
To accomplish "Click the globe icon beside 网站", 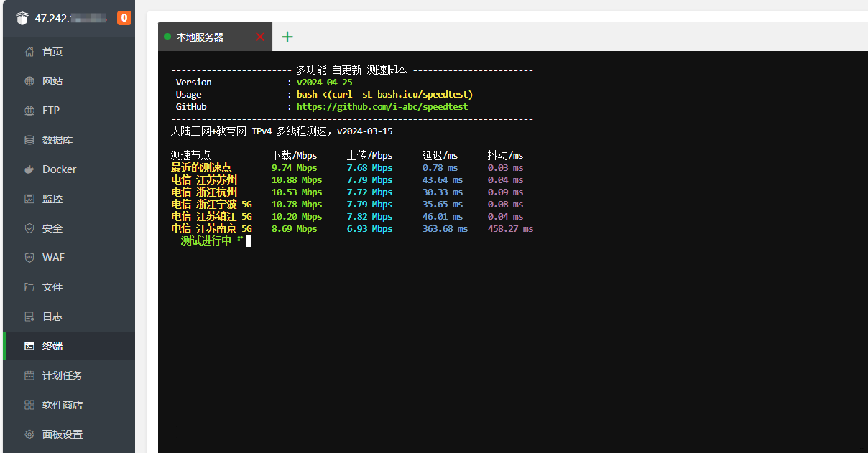I will 29,81.
